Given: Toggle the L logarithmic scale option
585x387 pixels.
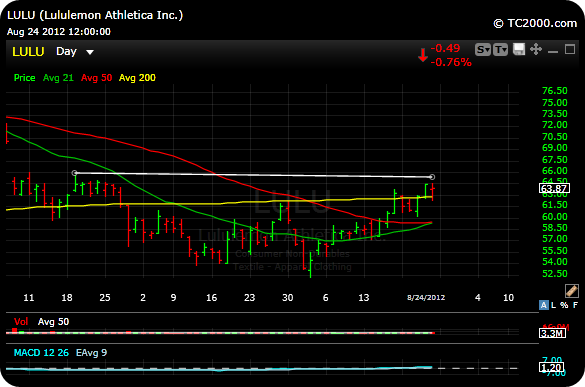Looking at the screenshot, I should point(553,305).
